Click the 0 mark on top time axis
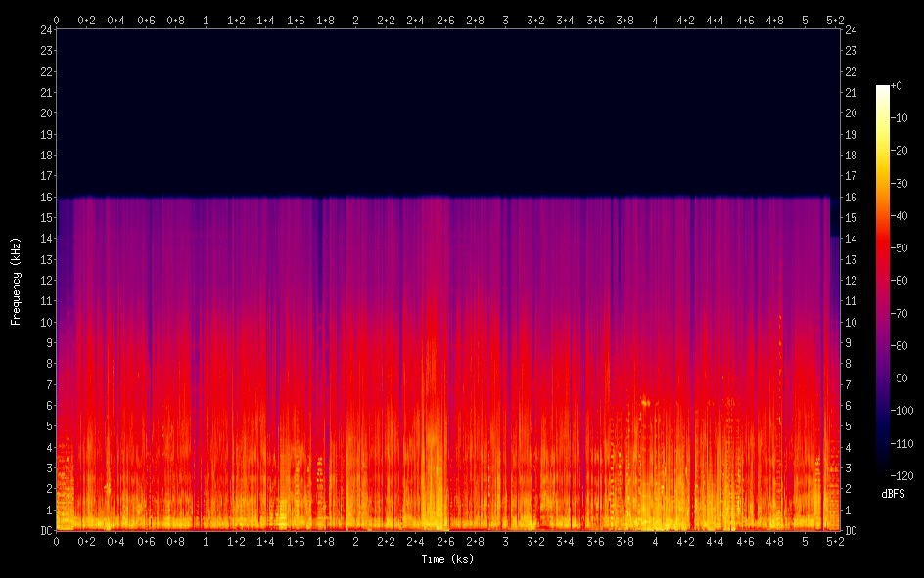This screenshot has width=924, height=578. click(x=56, y=19)
